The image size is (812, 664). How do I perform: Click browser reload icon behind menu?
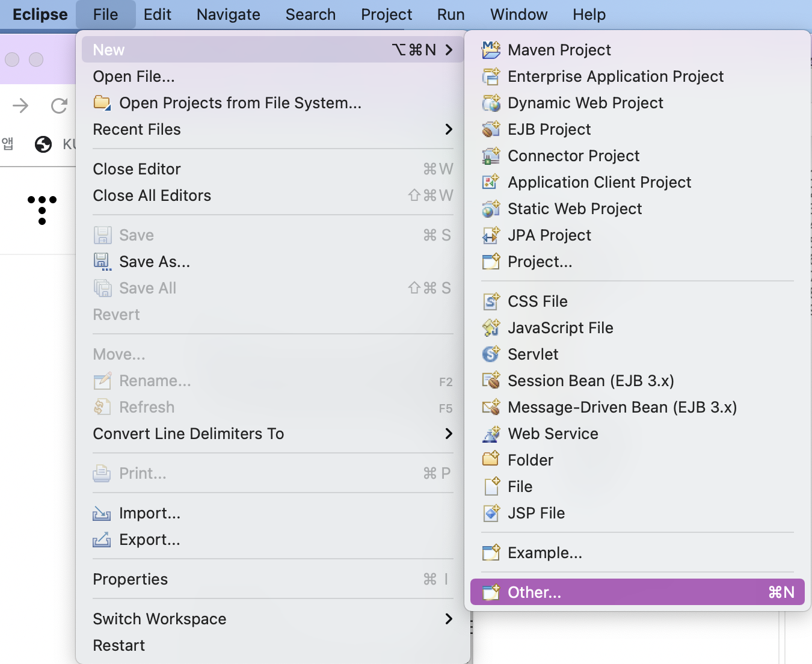[59, 106]
